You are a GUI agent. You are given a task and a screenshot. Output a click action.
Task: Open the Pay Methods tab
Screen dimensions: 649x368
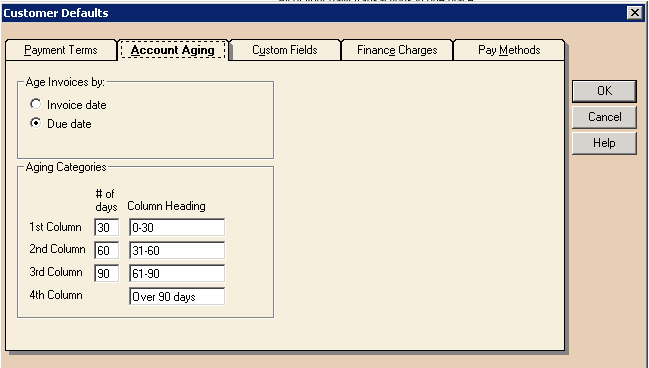(509, 50)
